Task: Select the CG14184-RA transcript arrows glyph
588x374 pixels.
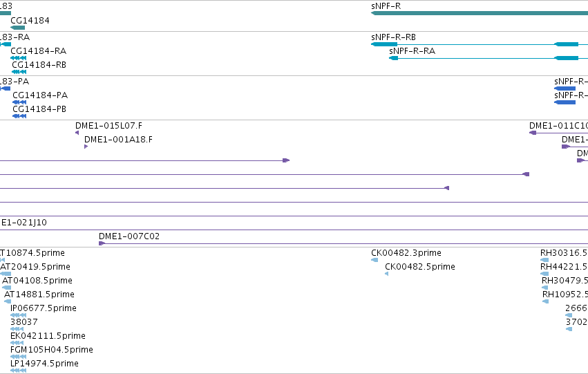Action: point(19,58)
